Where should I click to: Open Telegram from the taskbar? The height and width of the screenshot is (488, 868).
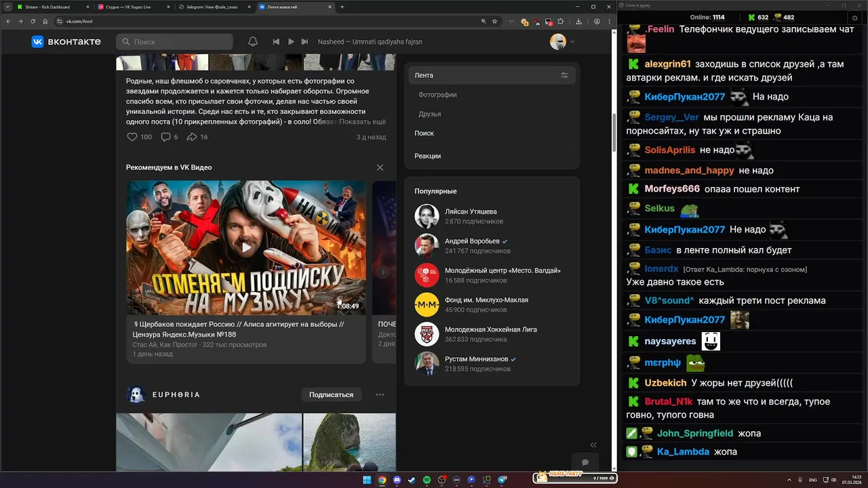pyautogui.click(x=502, y=480)
